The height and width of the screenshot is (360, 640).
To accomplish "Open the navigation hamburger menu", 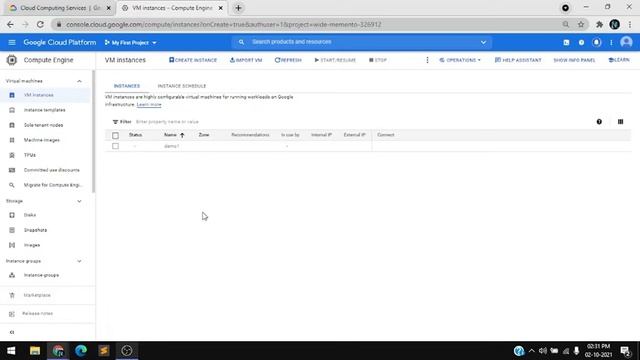I will (x=12, y=42).
